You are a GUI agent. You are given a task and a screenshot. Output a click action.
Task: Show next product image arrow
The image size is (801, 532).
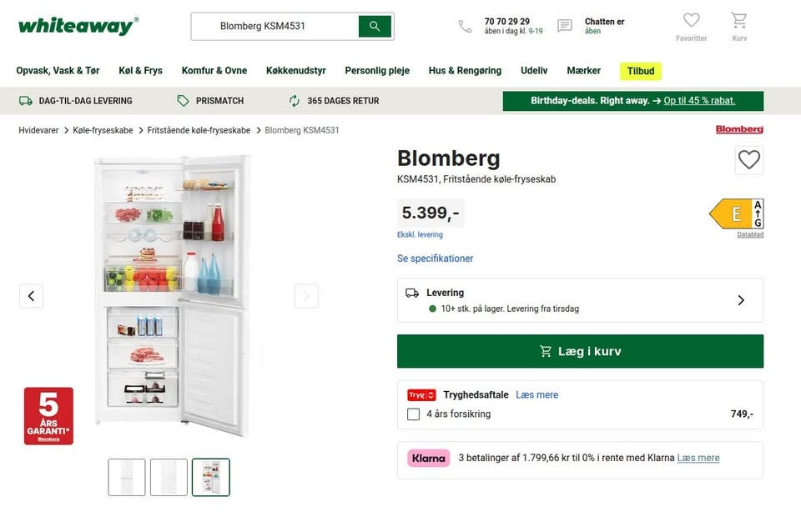pyautogui.click(x=306, y=296)
